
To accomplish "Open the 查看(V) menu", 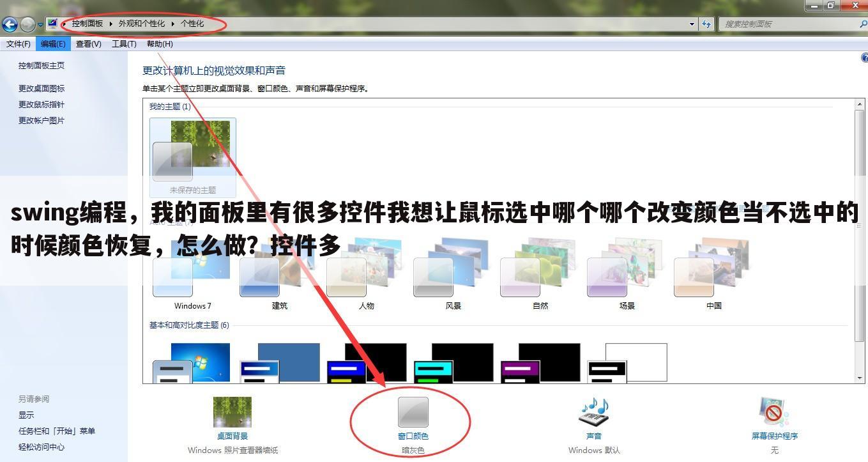I will [x=89, y=44].
